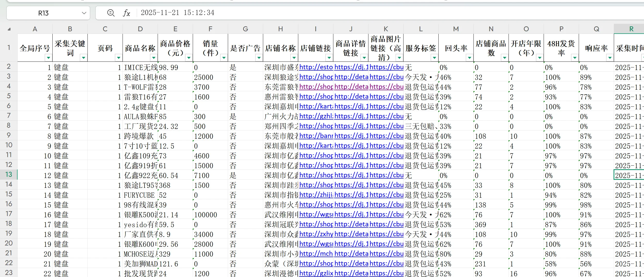The image size is (644, 277).
Task: Open filter dropdown for 开店年限（年） column
Action: pyautogui.click(x=540, y=58)
